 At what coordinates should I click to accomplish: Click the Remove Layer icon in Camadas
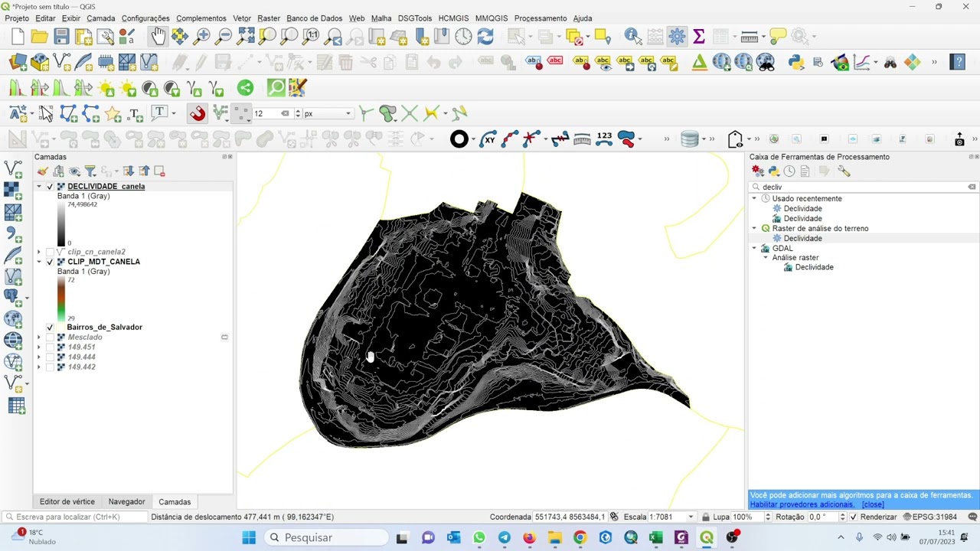pyautogui.click(x=159, y=171)
